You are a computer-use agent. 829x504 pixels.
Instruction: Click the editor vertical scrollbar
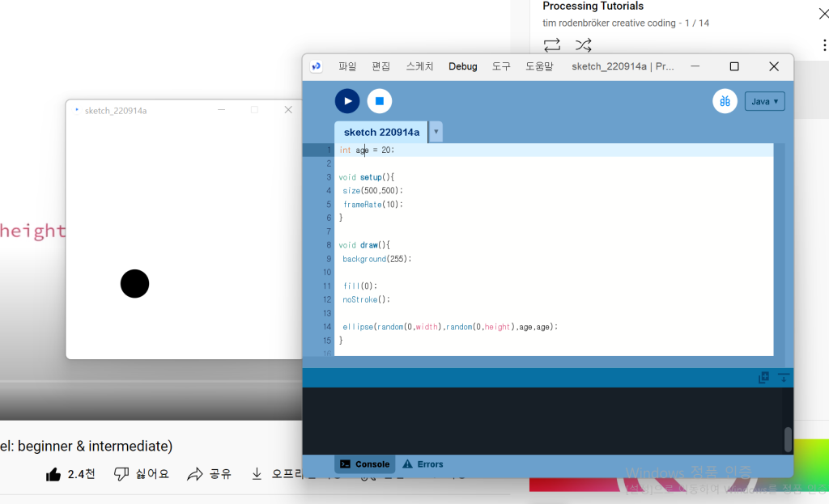pos(779,249)
